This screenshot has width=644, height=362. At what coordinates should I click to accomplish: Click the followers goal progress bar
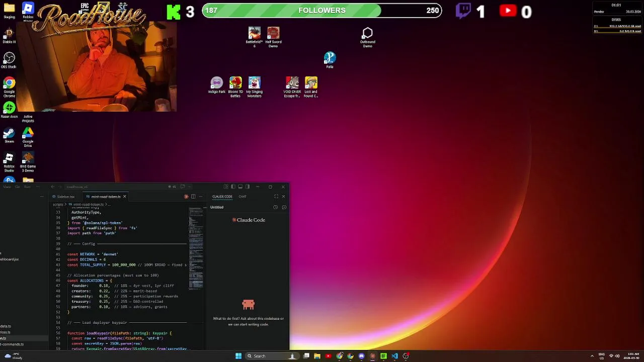pyautogui.click(x=322, y=11)
